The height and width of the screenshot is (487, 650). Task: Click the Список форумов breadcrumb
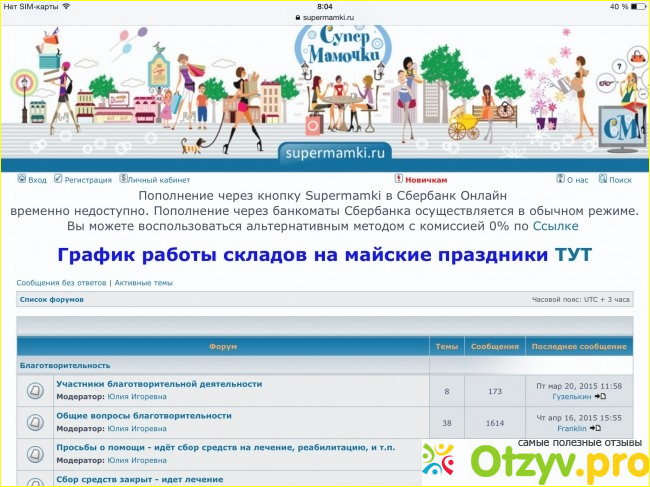pos(51,300)
